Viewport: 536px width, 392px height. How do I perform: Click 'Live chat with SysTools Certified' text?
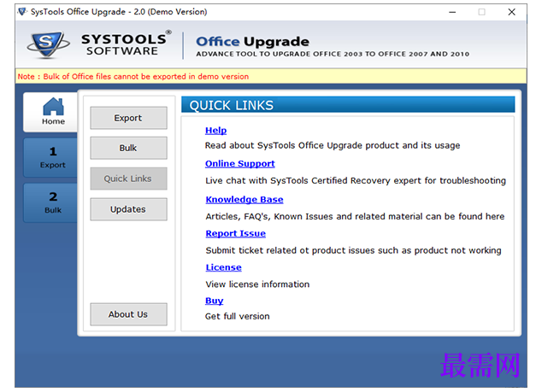(356, 181)
